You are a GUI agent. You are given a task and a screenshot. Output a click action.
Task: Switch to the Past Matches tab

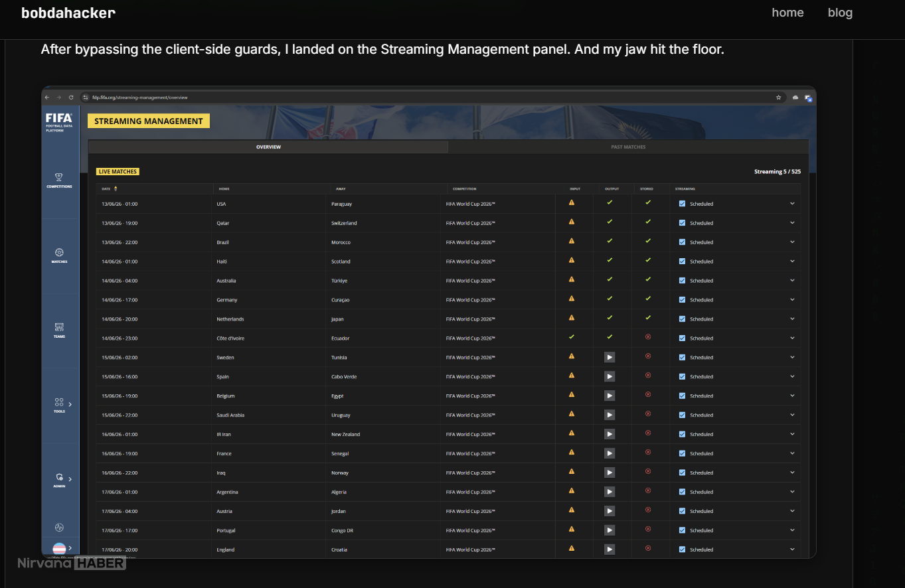coord(628,147)
